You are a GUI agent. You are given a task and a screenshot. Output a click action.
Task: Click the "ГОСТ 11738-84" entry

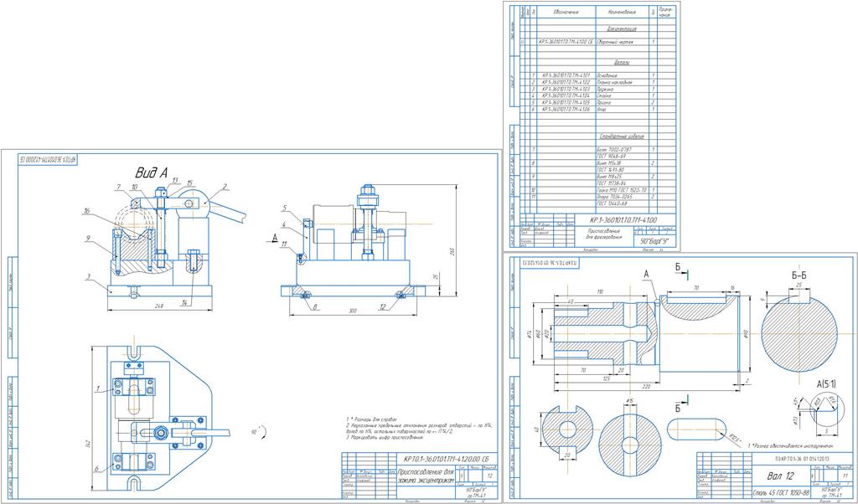610,183
